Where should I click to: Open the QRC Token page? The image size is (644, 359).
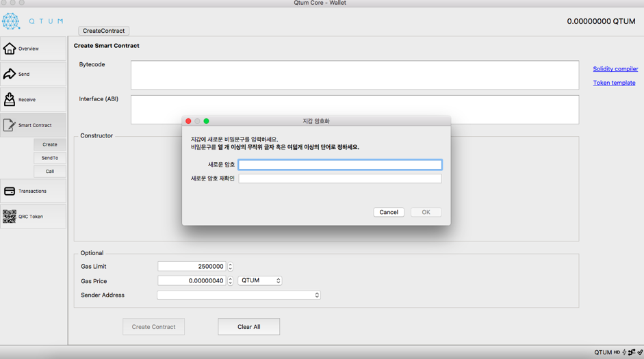click(x=33, y=216)
